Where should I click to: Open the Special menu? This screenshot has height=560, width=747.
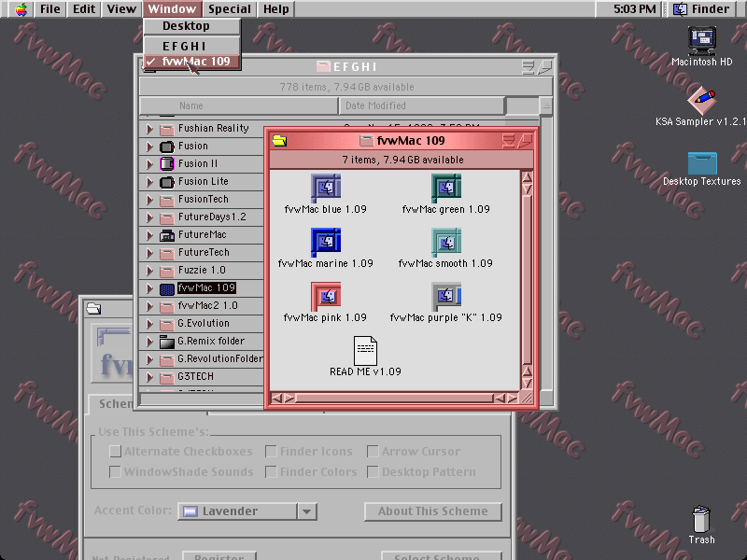(x=230, y=9)
